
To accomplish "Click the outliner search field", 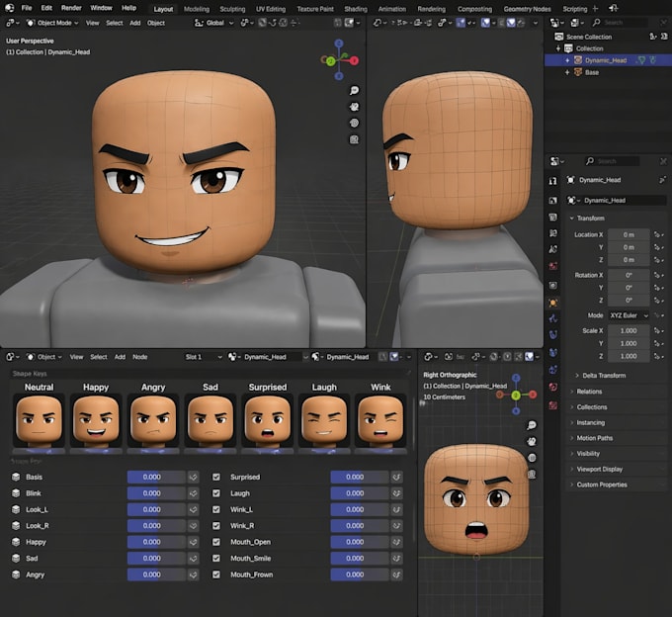I will [620, 23].
